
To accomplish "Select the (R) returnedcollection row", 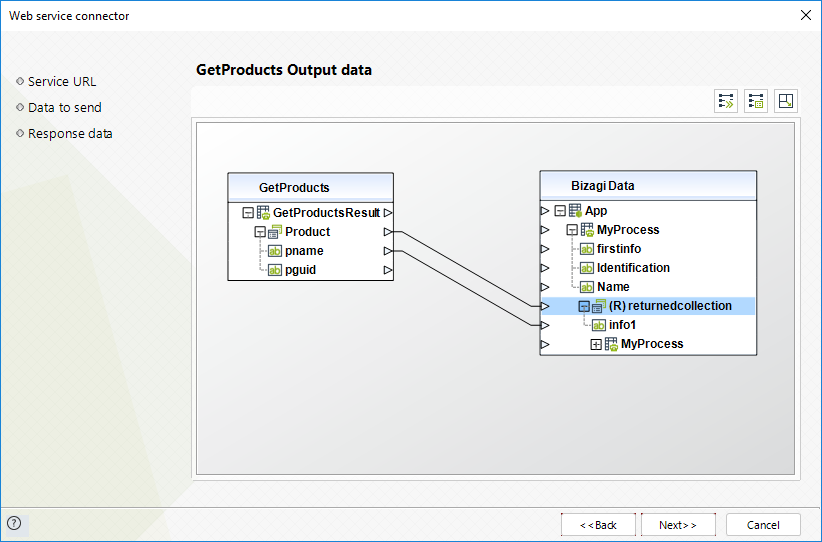I will pyautogui.click(x=648, y=306).
